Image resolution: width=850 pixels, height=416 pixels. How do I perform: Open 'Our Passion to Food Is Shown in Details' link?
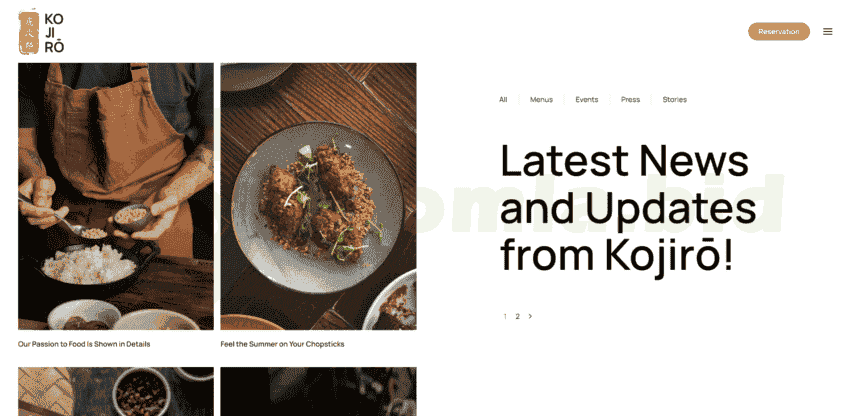click(84, 344)
